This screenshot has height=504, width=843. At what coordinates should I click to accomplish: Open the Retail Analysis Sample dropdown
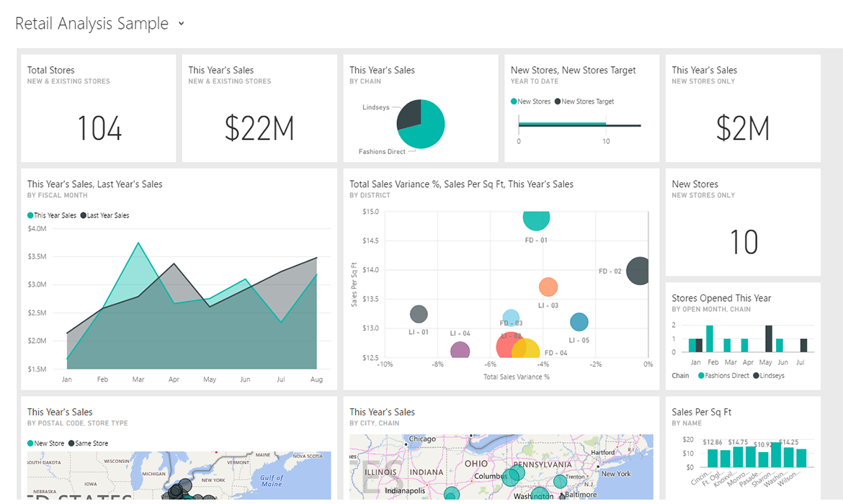pyautogui.click(x=179, y=23)
